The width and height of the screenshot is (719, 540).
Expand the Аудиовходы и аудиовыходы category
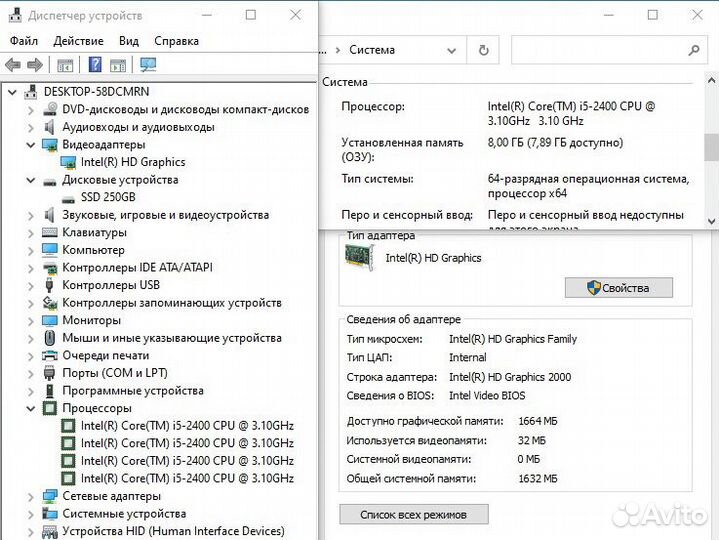click(31, 127)
